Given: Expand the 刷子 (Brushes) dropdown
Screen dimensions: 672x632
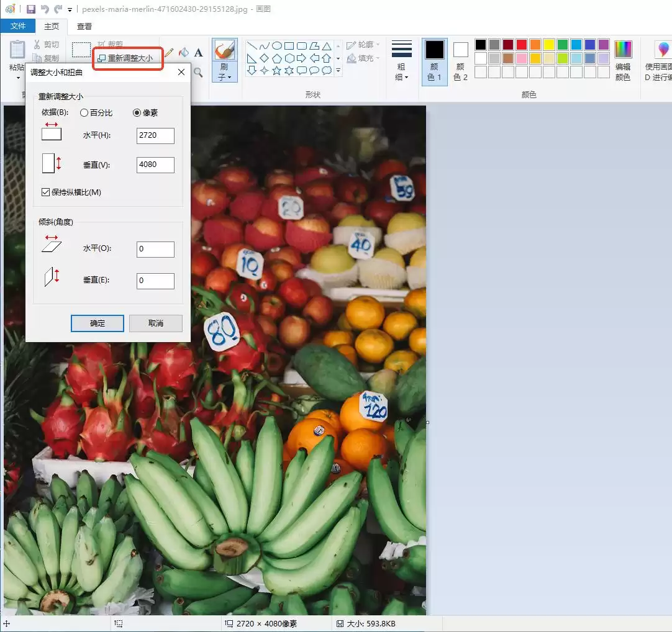Looking at the screenshot, I should pos(224,78).
